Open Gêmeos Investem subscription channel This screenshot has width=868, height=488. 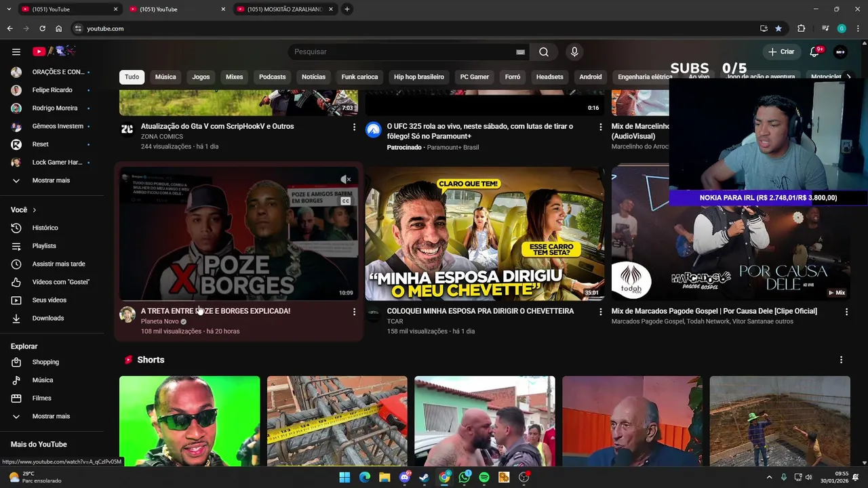point(52,126)
